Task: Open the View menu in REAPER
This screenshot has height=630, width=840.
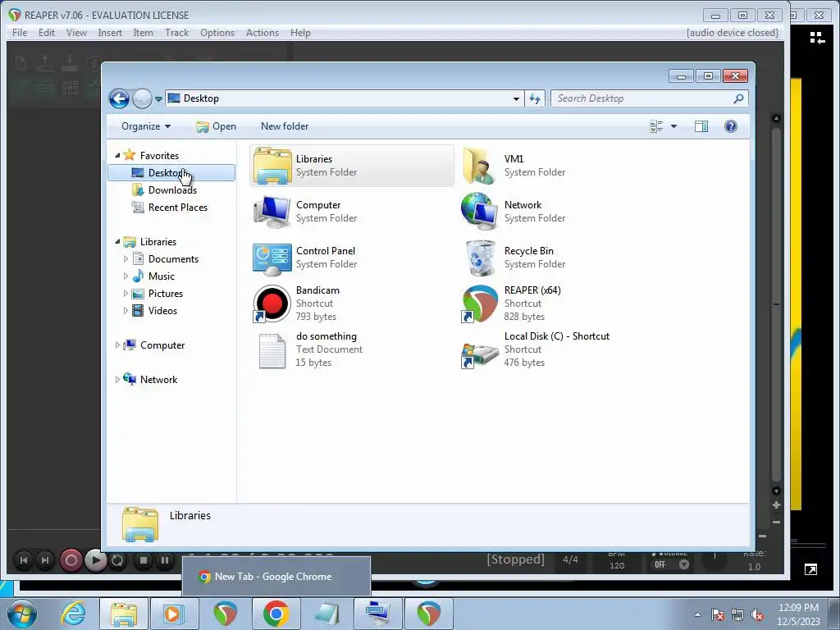Action: click(76, 33)
